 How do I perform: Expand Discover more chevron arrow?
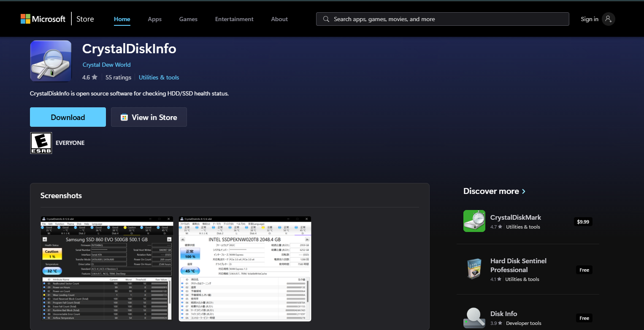click(524, 191)
